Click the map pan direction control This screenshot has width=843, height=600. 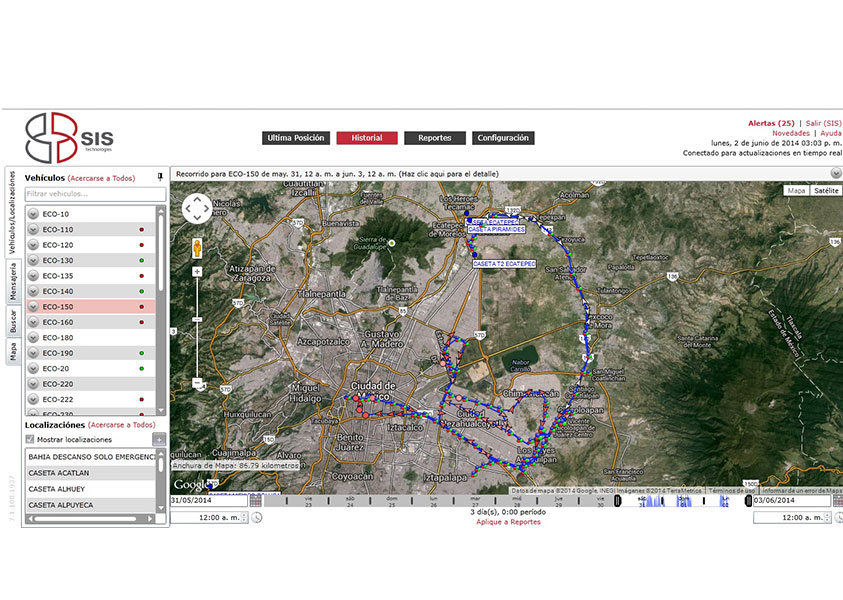click(197, 209)
